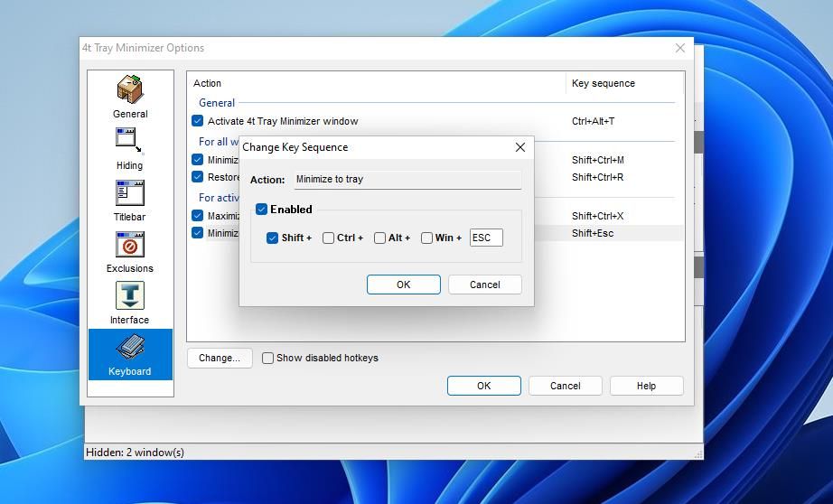Cancel the Change Key Sequence dialog

pos(484,285)
